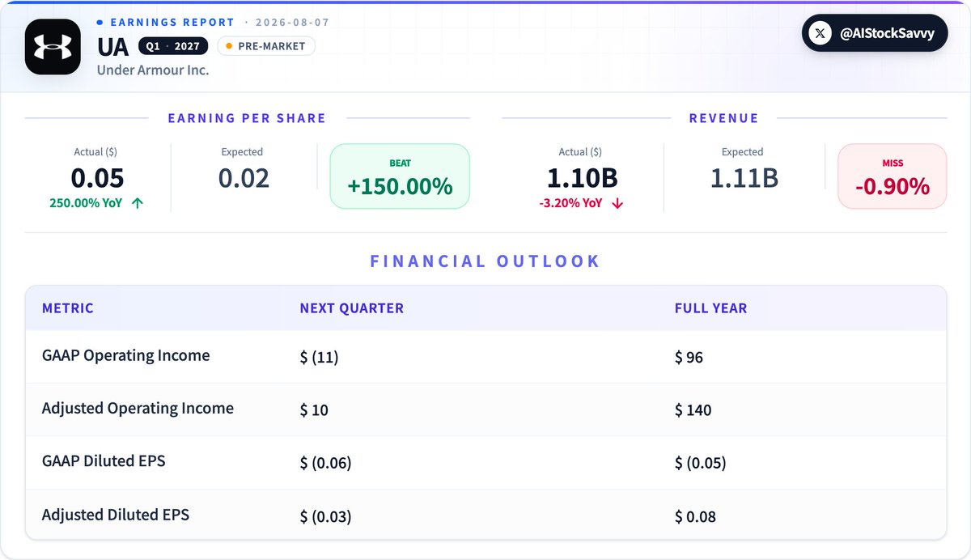Viewport: 971px width, 560px height.
Task: Click the 250.00% YoY text
Action: click(86, 203)
